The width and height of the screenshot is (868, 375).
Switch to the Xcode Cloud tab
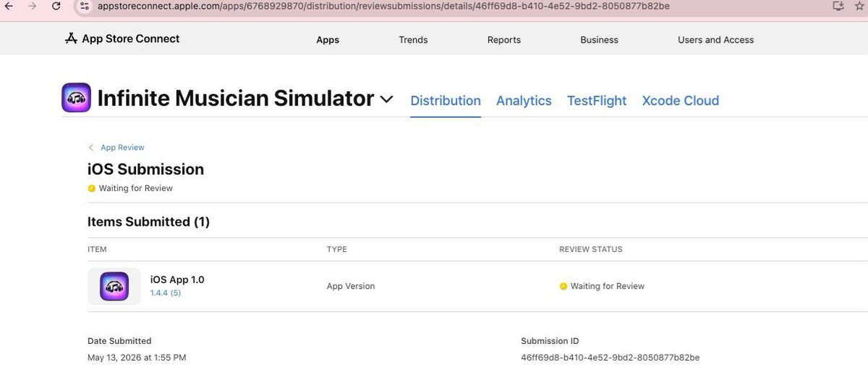click(x=681, y=101)
